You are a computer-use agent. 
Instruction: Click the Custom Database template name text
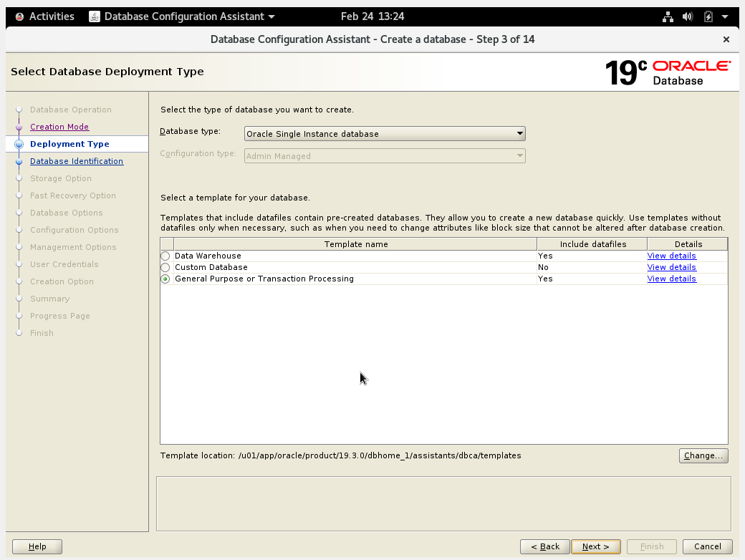point(211,267)
